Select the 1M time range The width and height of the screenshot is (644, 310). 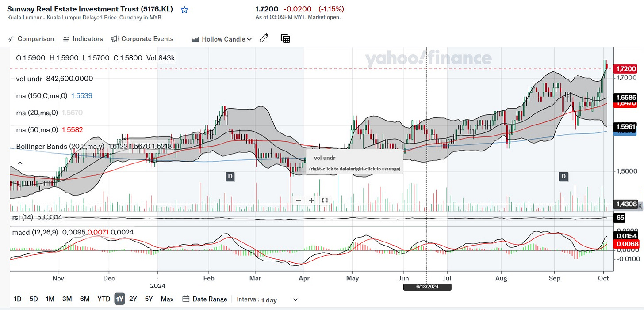pyautogui.click(x=50, y=299)
